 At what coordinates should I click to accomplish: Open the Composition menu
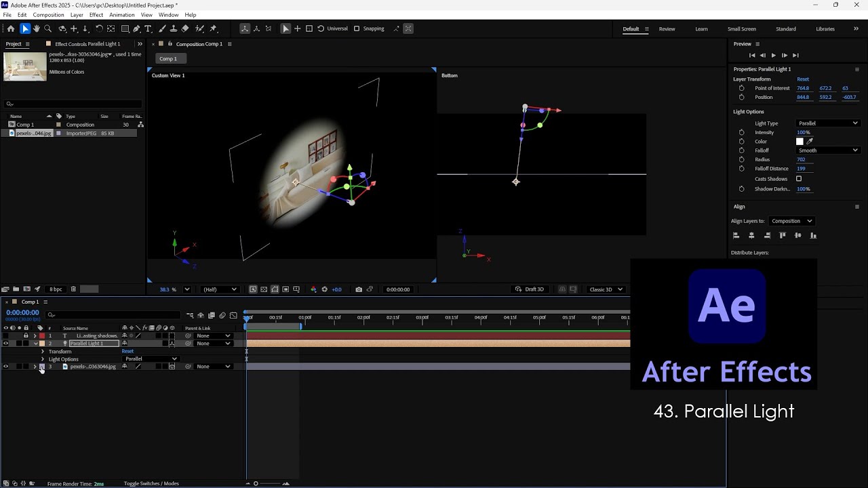click(x=48, y=15)
